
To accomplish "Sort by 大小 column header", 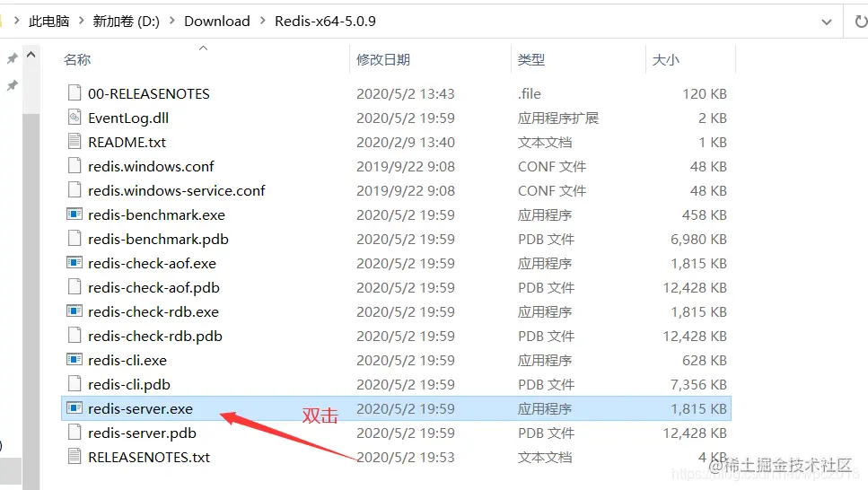I will [665, 59].
